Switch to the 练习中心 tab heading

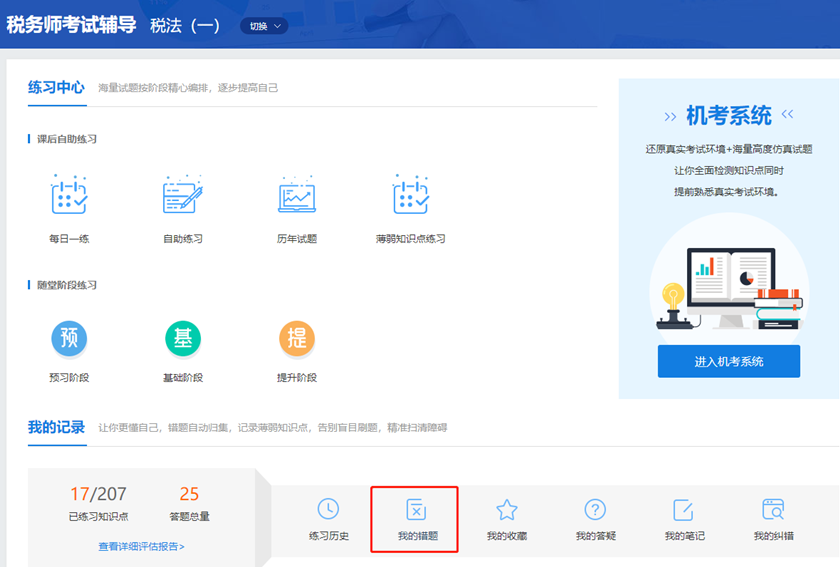point(56,87)
